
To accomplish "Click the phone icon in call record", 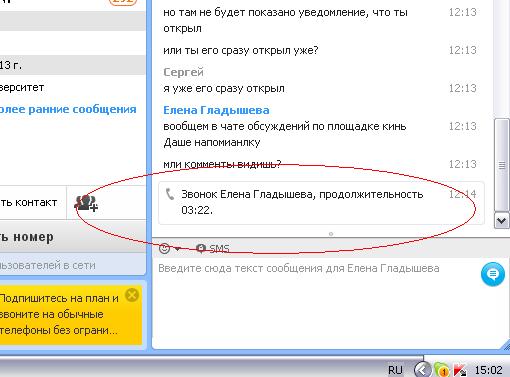I will [170, 194].
